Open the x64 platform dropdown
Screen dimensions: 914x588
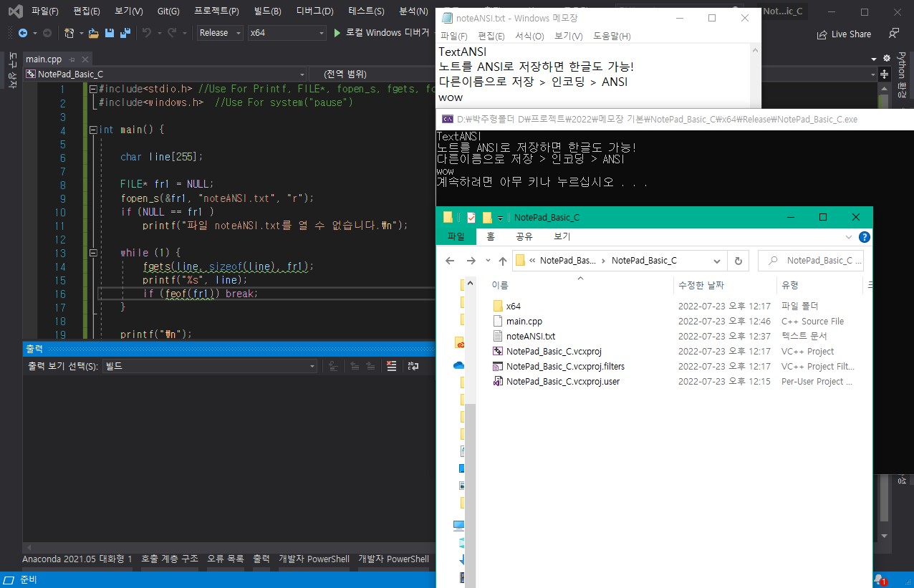coord(287,33)
